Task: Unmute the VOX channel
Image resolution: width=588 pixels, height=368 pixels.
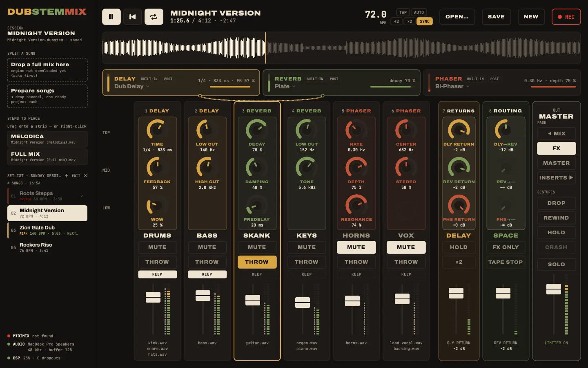Action: point(406,247)
